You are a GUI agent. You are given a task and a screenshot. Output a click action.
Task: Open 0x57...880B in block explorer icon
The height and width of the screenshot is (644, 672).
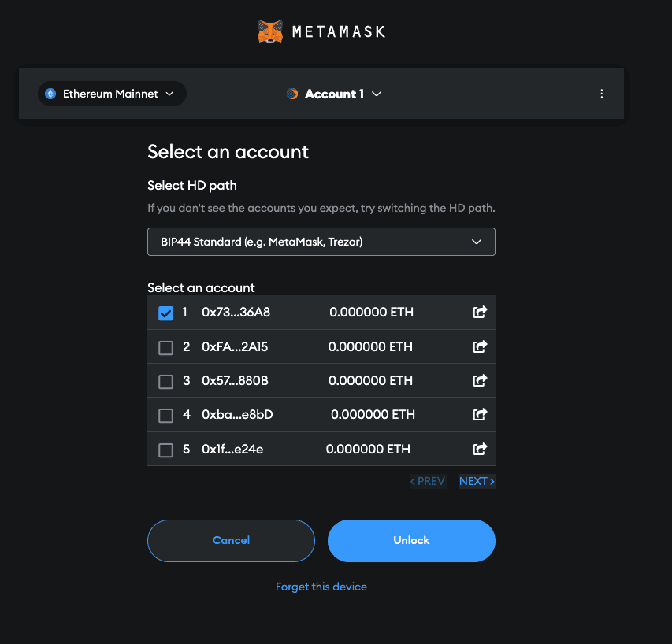coord(480,380)
